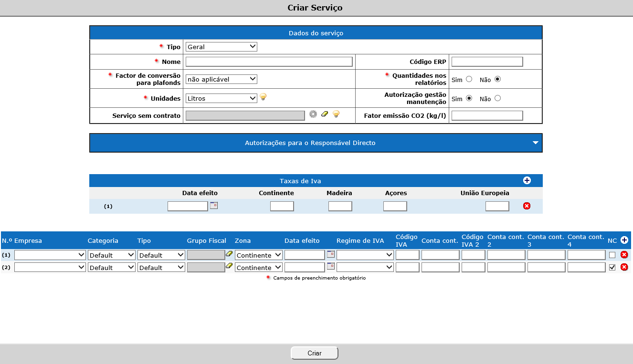Select Sim for Quantidades nos relatórios
Image resolution: width=633 pixels, height=364 pixels.
[x=469, y=79]
